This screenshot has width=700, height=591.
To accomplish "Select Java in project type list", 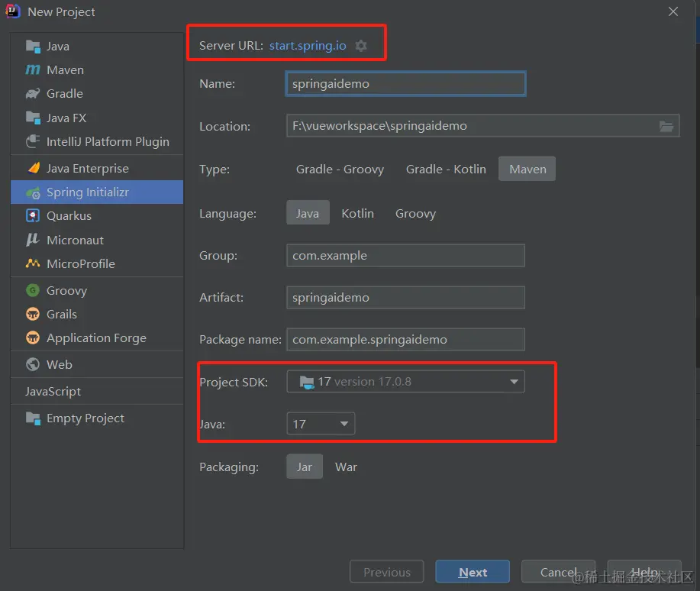I will 97,47.
